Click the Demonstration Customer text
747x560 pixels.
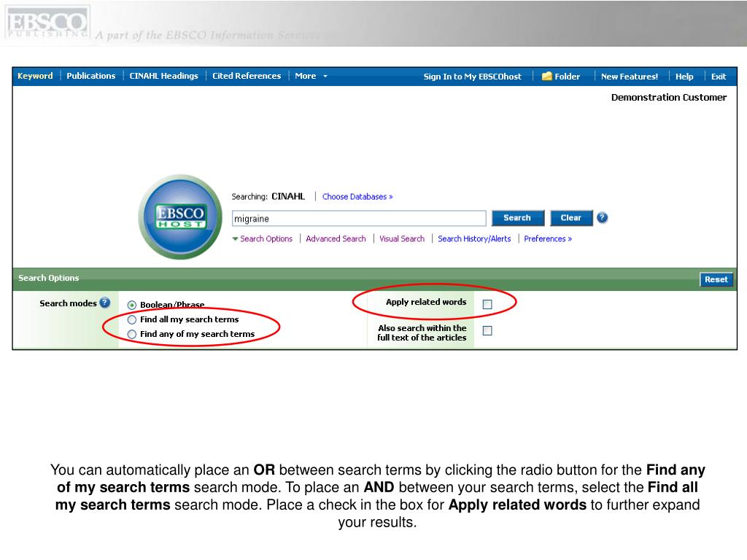669,97
